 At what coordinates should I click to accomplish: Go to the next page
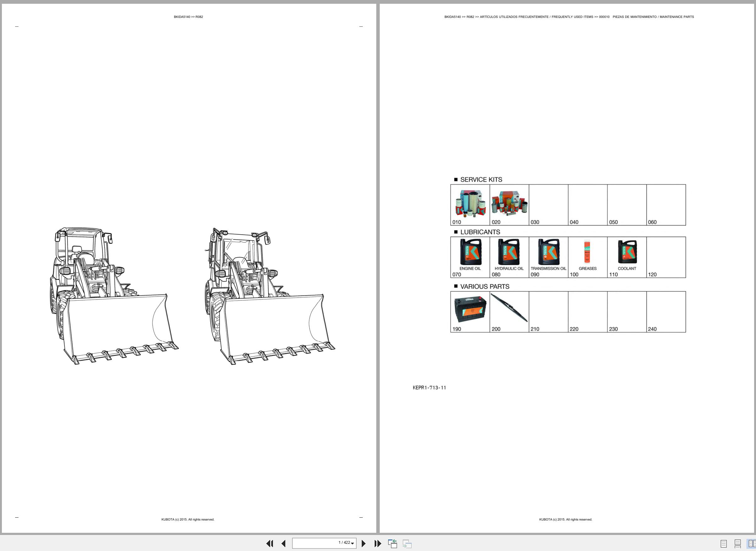[x=363, y=543]
